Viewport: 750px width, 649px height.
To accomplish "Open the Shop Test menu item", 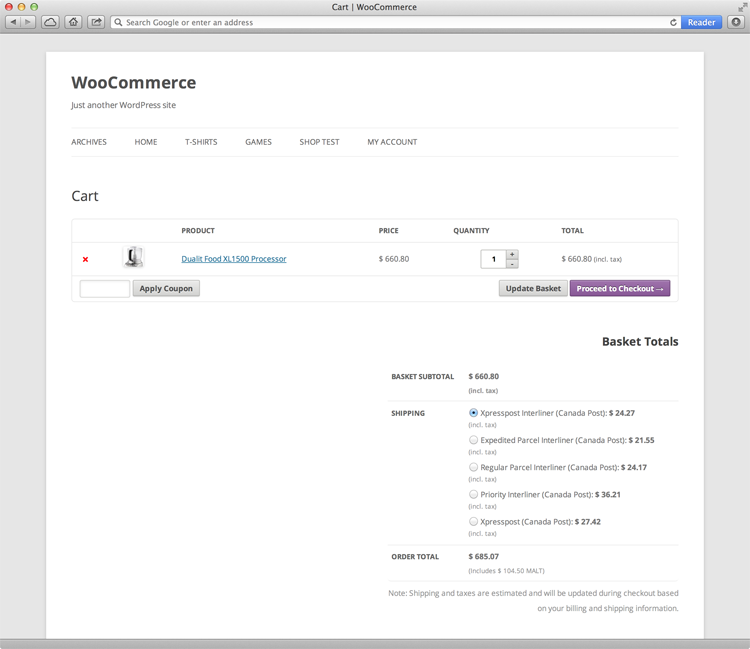I will point(320,142).
